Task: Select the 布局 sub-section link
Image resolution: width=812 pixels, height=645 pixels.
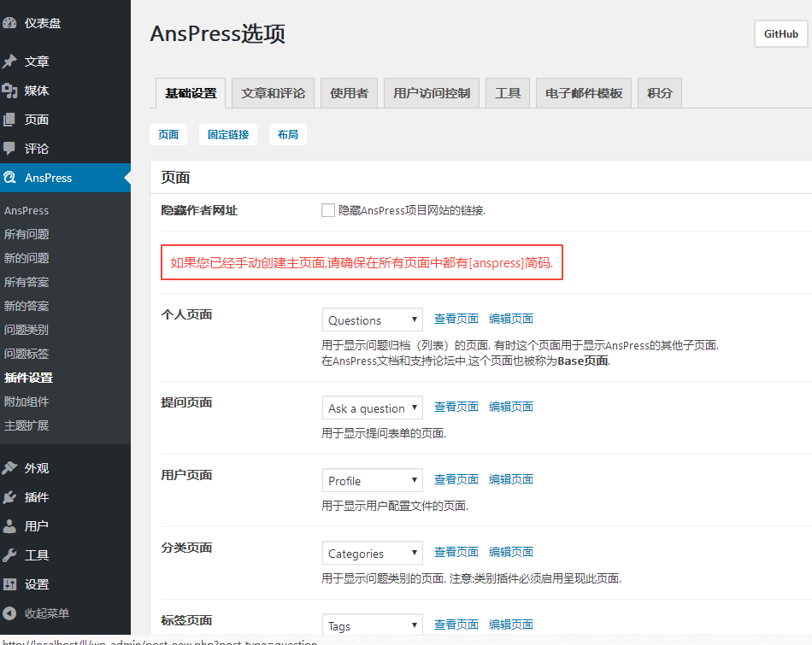Action: click(288, 135)
